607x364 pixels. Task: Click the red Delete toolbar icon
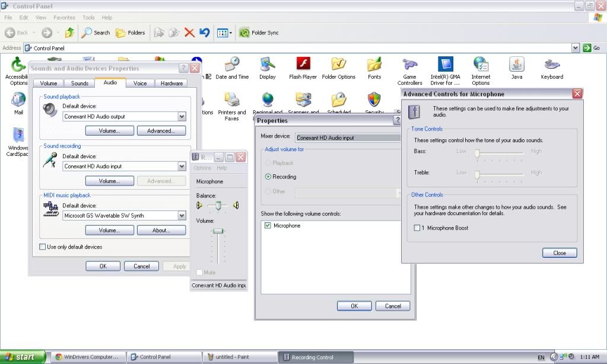[189, 33]
